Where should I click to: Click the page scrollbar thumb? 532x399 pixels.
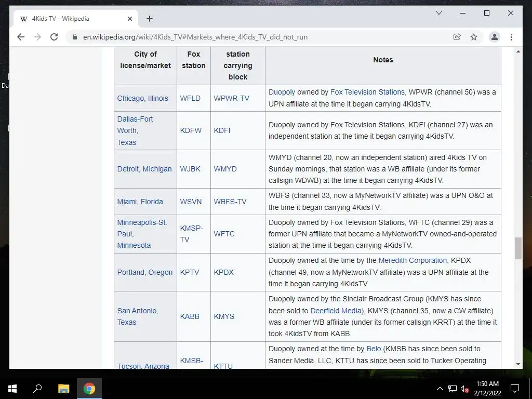pos(518,248)
